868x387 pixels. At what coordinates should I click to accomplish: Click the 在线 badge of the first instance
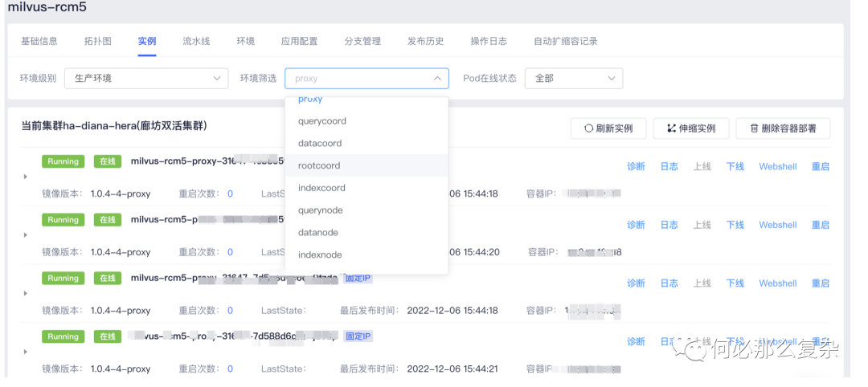[x=108, y=161]
